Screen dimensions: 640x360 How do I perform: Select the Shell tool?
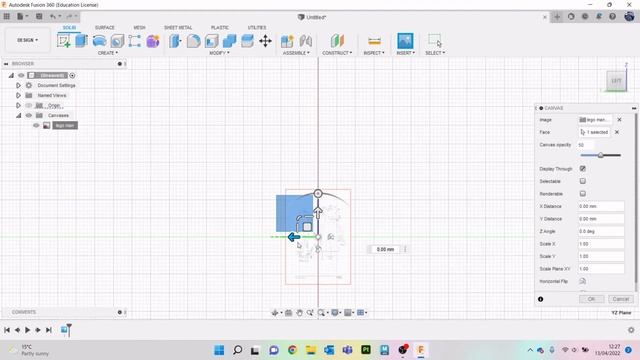click(x=211, y=41)
